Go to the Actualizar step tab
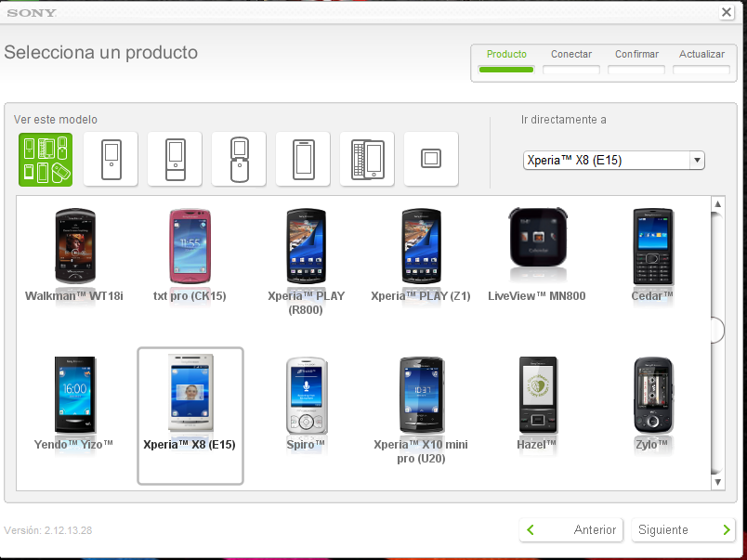 tap(701, 62)
